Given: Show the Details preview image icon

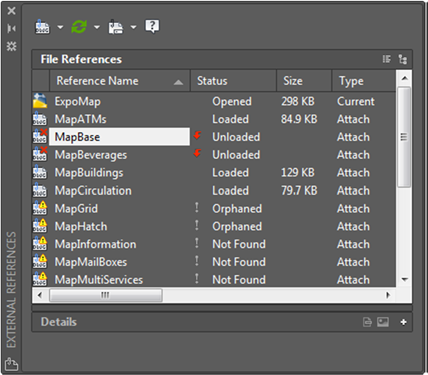Looking at the screenshot, I should tap(383, 322).
